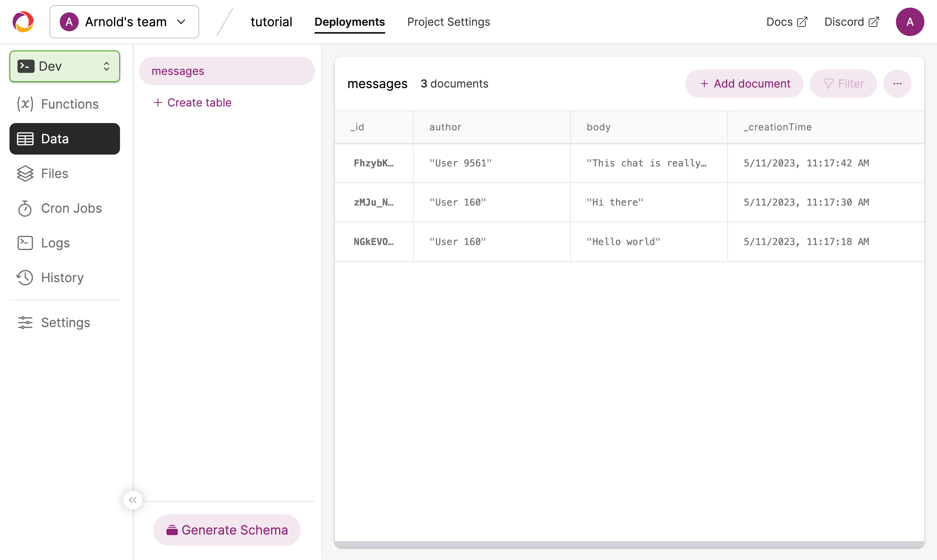Collapse the tables sidebar panel
Screen dimensions: 937x560
click(x=133, y=500)
